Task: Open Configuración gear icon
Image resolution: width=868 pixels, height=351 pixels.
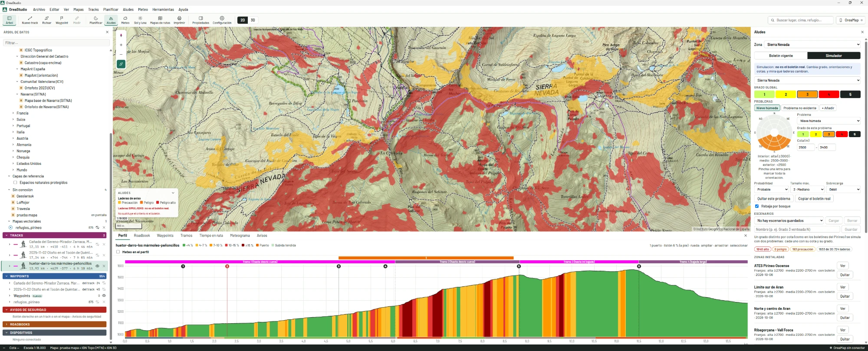Action: pos(222,20)
